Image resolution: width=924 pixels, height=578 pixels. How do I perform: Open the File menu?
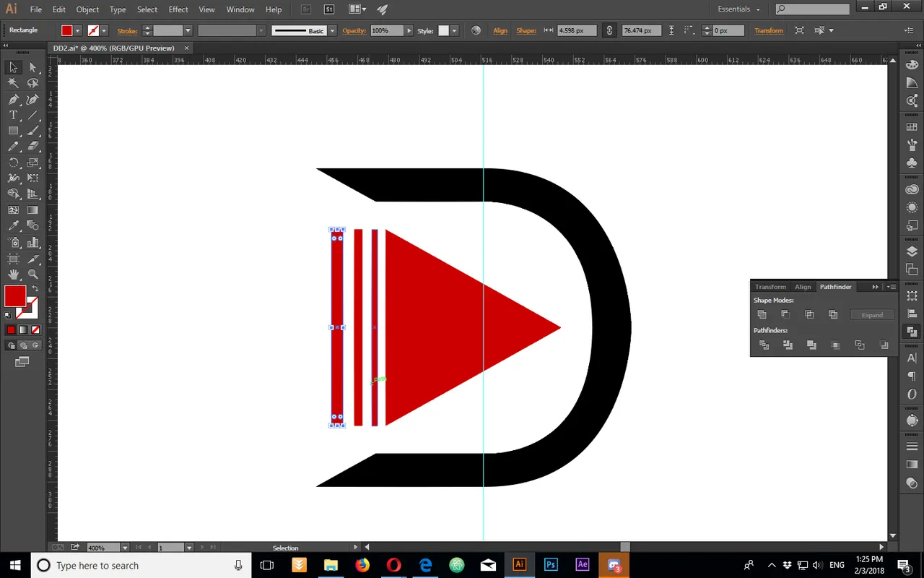point(36,9)
